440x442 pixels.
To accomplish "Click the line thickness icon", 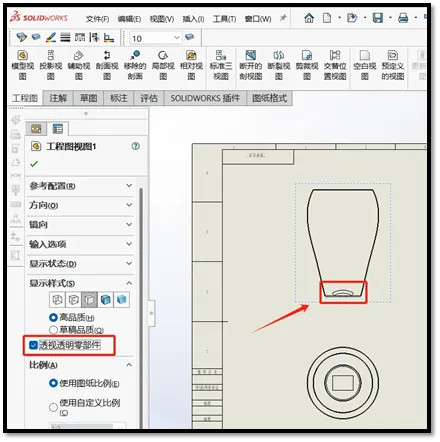I will pyautogui.click(x=65, y=37).
